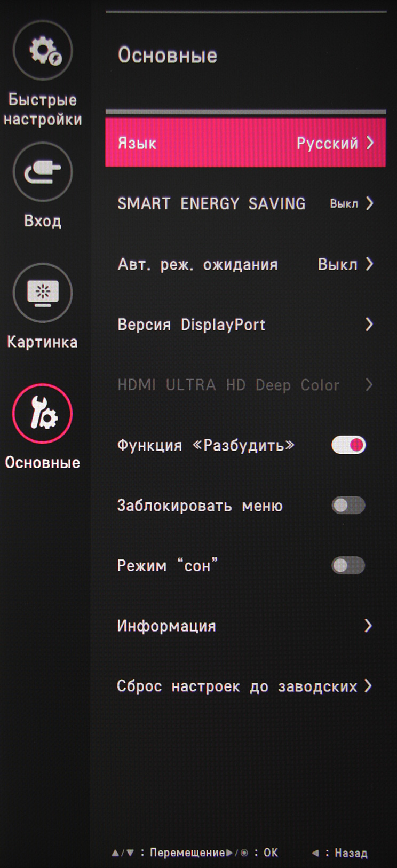Click the Русский language value
397x868 pixels.
327,143
